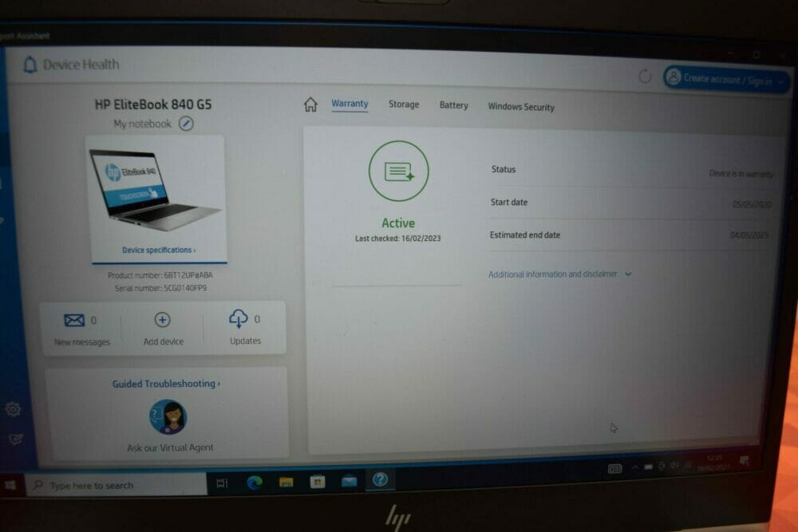Expand Additional information and disclaimer

click(560, 274)
